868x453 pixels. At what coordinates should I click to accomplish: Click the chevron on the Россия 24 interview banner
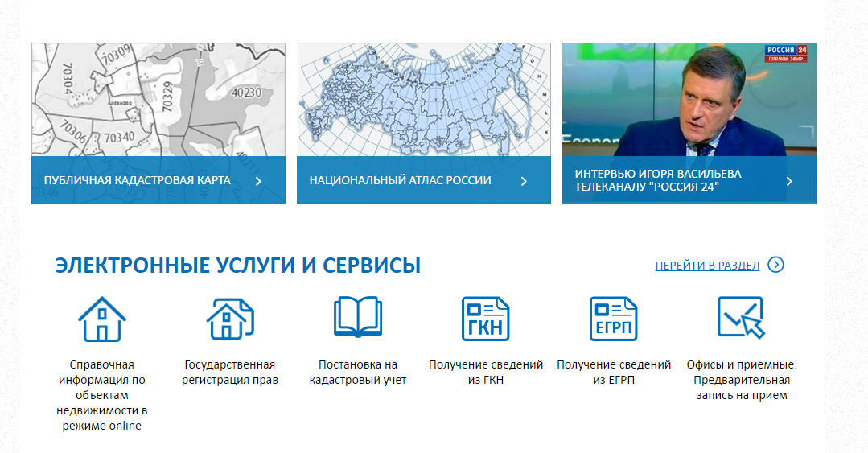[789, 181]
